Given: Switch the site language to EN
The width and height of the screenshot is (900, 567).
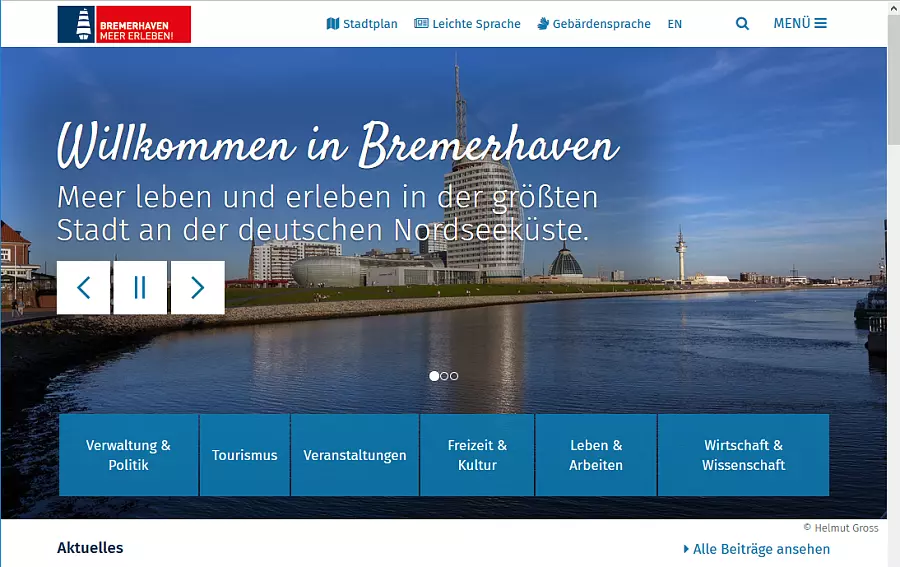Looking at the screenshot, I should 674,24.
